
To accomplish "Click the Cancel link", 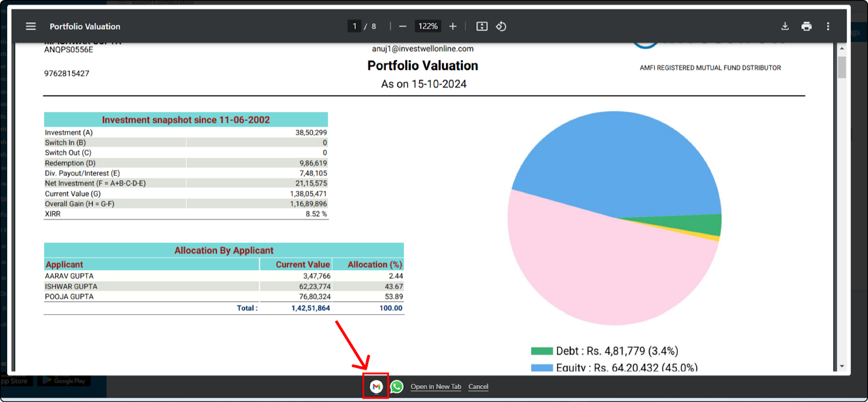I will pos(478,387).
